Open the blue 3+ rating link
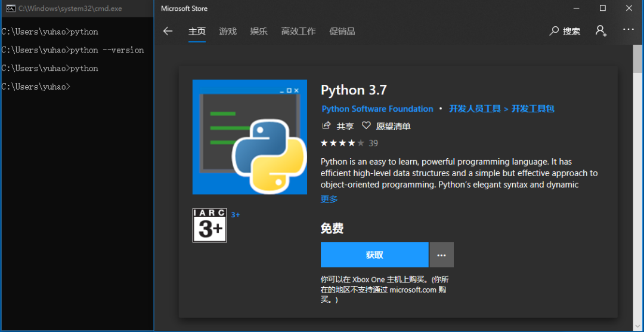The image size is (644, 332). click(x=236, y=215)
